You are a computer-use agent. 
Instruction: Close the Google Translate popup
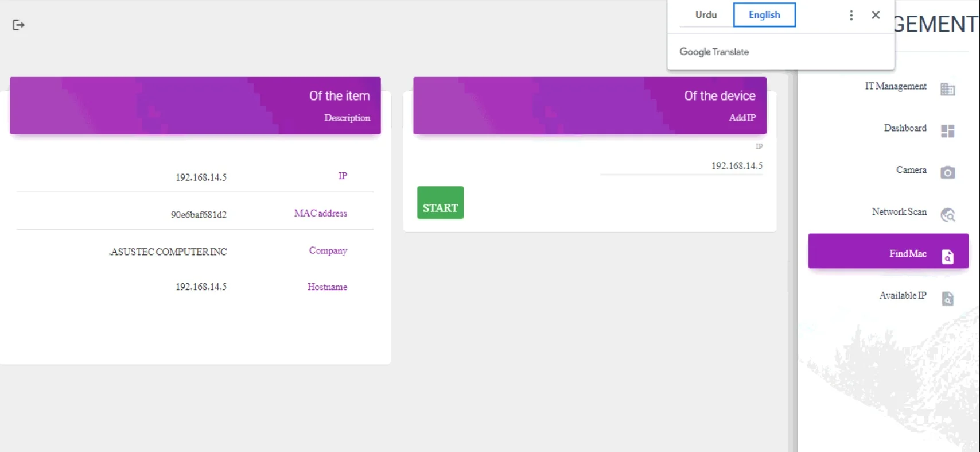click(876, 15)
